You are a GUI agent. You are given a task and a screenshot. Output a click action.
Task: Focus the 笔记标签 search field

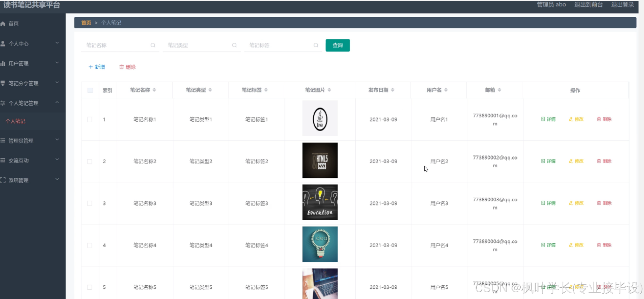(283, 45)
